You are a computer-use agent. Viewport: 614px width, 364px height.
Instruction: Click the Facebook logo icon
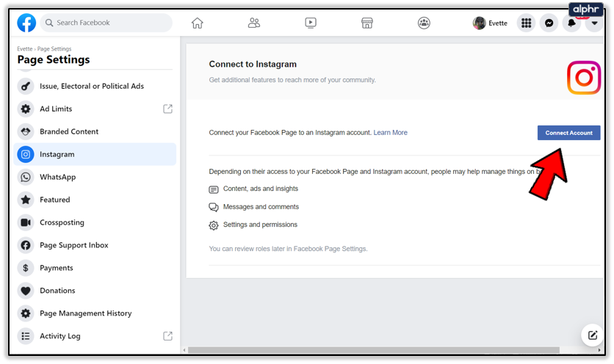click(x=26, y=23)
